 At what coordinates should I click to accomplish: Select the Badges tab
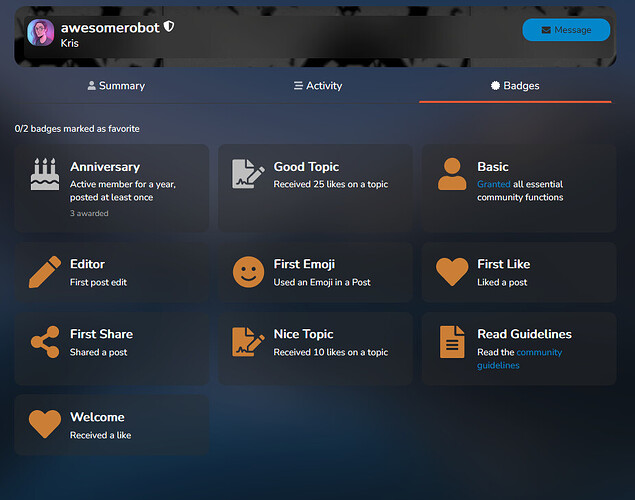click(x=515, y=86)
